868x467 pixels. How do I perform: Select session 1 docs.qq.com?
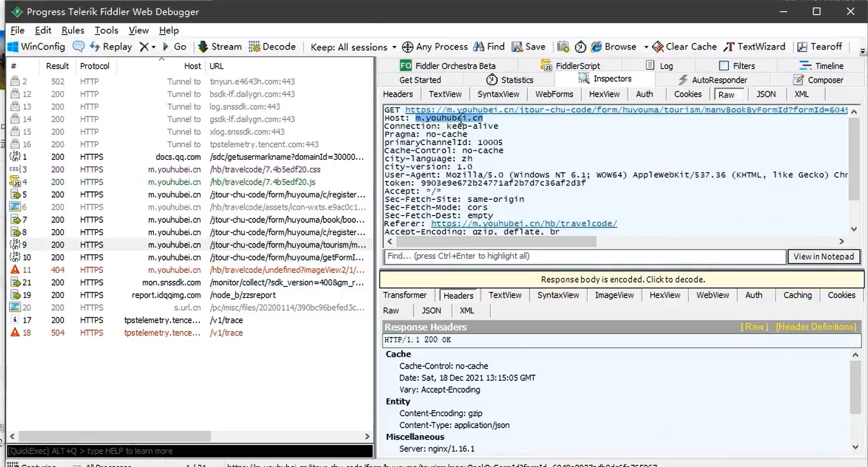pyautogui.click(x=189, y=157)
